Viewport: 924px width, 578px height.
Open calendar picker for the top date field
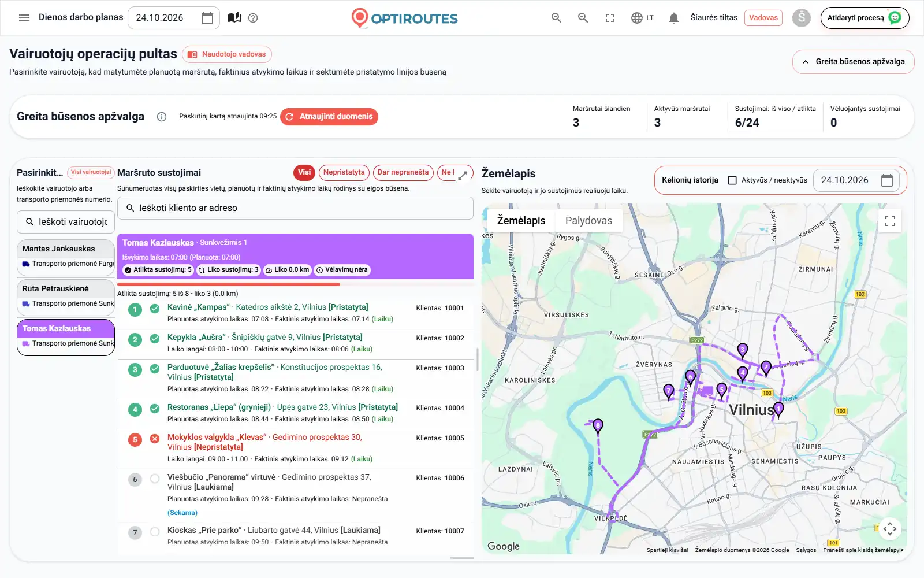point(207,18)
